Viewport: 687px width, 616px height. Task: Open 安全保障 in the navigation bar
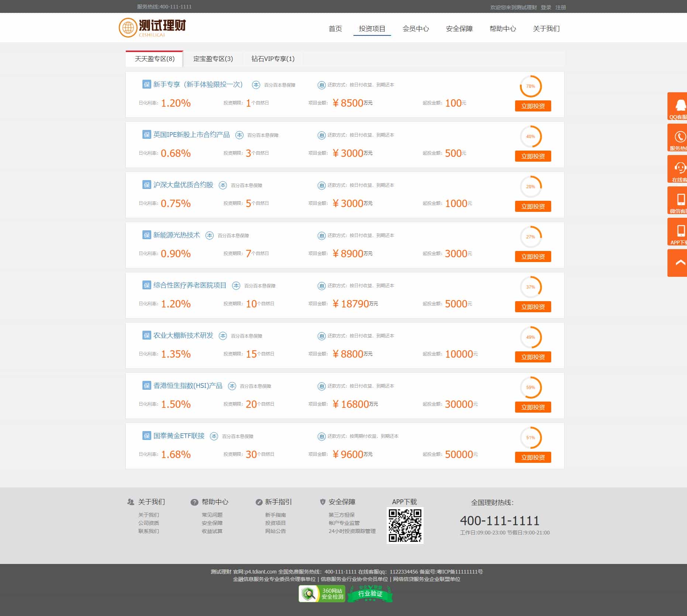[459, 29]
